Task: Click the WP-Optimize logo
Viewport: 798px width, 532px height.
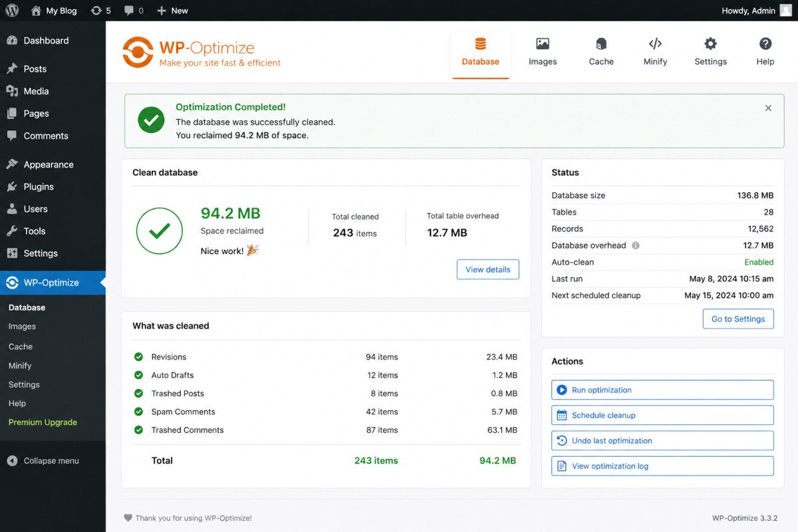Action: pos(201,53)
